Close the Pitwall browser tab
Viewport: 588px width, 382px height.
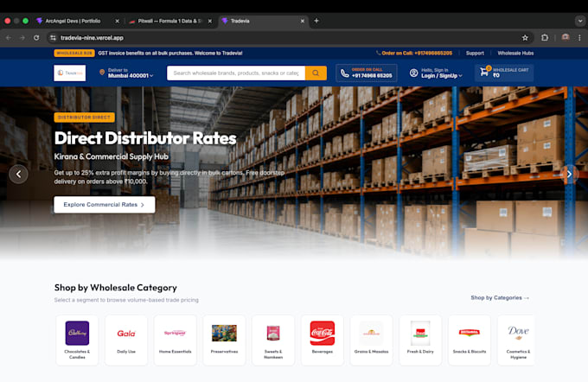(x=210, y=21)
